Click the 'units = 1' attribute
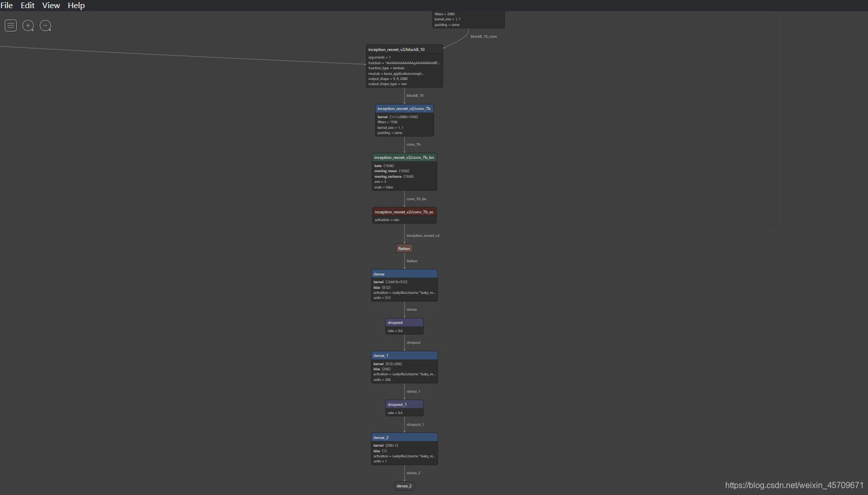This screenshot has height=495, width=868. tap(380, 461)
